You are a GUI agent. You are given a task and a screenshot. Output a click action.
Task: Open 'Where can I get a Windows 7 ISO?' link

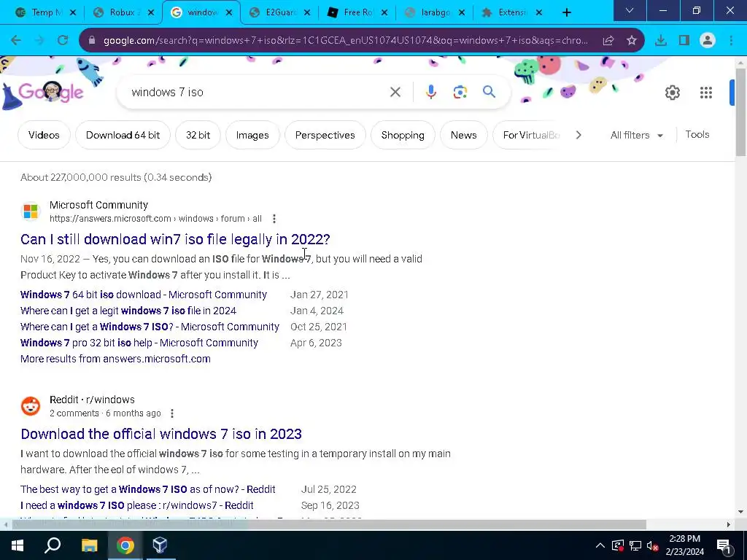coord(150,327)
